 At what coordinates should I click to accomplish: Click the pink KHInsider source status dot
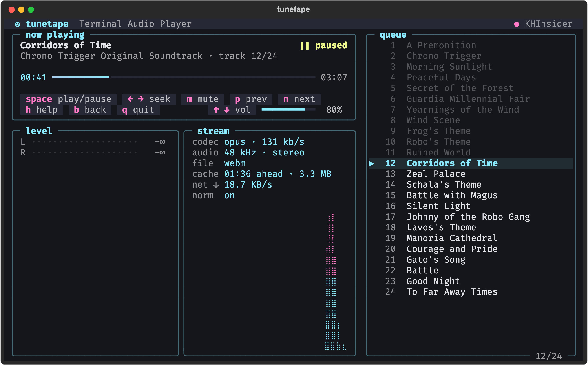point(517,24)
